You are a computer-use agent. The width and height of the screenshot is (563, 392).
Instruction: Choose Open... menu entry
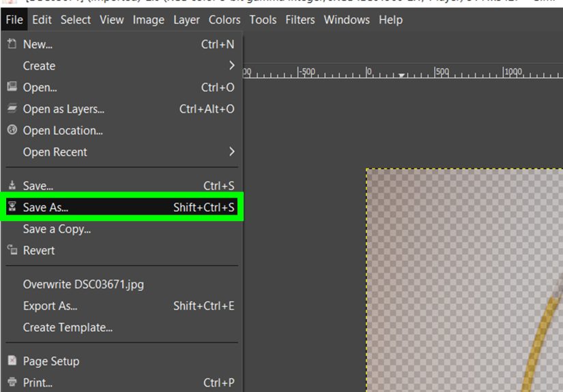click(121, 87)
